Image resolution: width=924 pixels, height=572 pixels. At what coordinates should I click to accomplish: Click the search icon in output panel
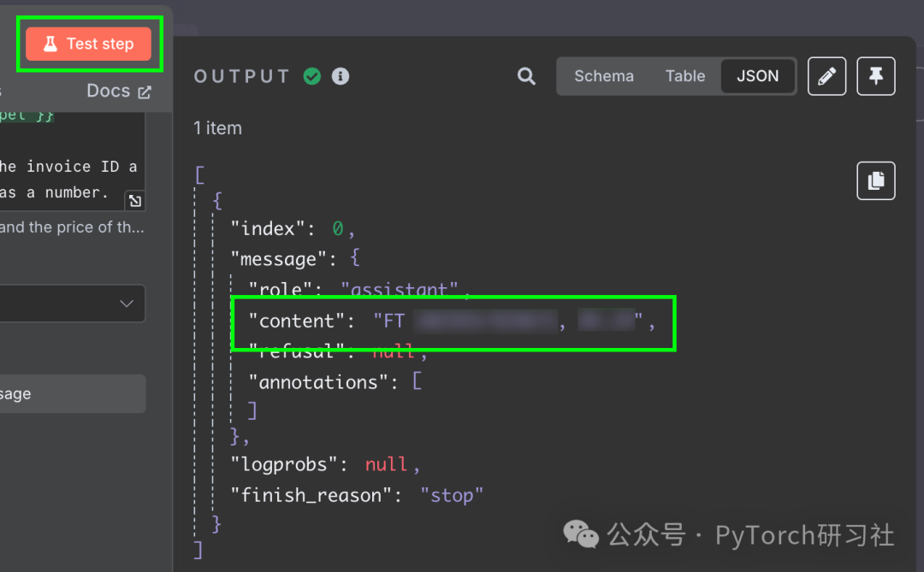[526, 76]
